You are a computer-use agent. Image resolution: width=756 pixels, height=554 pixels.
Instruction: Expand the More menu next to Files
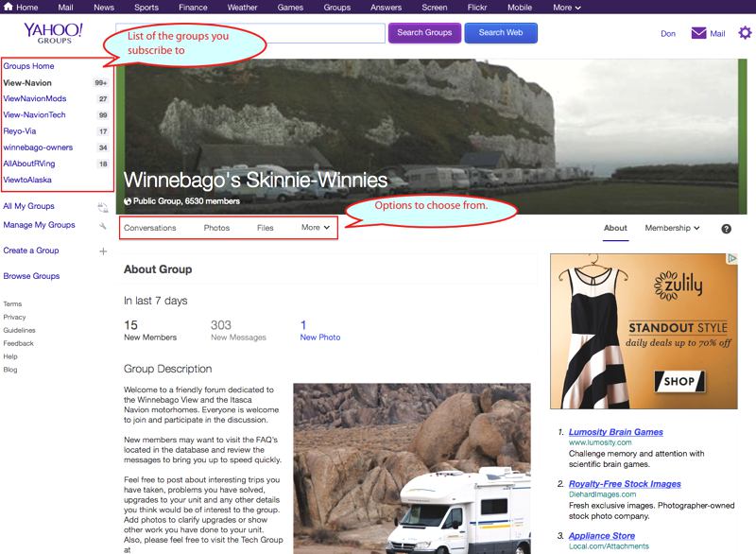click(315, 228)
